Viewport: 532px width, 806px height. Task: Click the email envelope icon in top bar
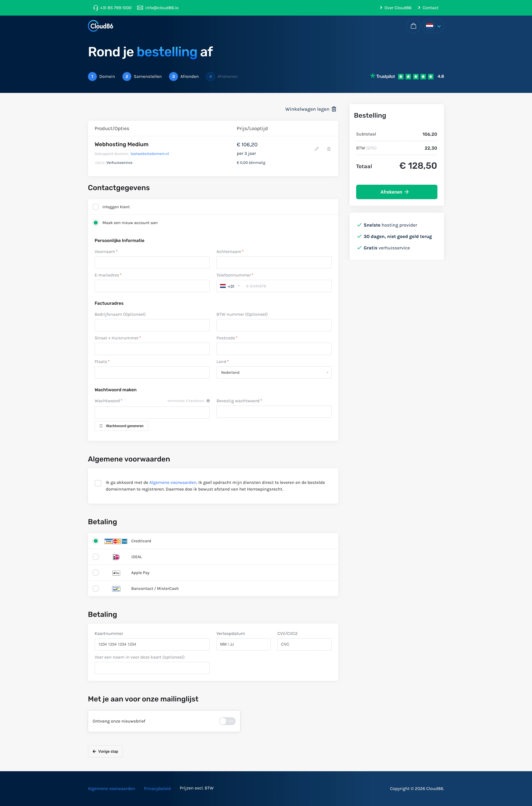140,8
